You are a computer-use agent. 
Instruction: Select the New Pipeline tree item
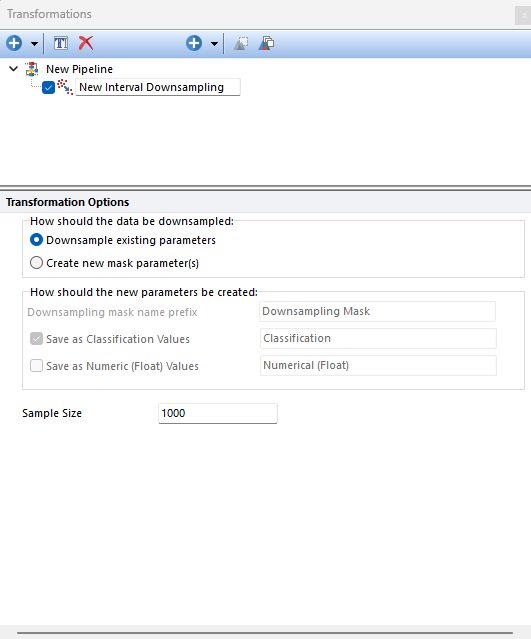click(x=79, y=69)
